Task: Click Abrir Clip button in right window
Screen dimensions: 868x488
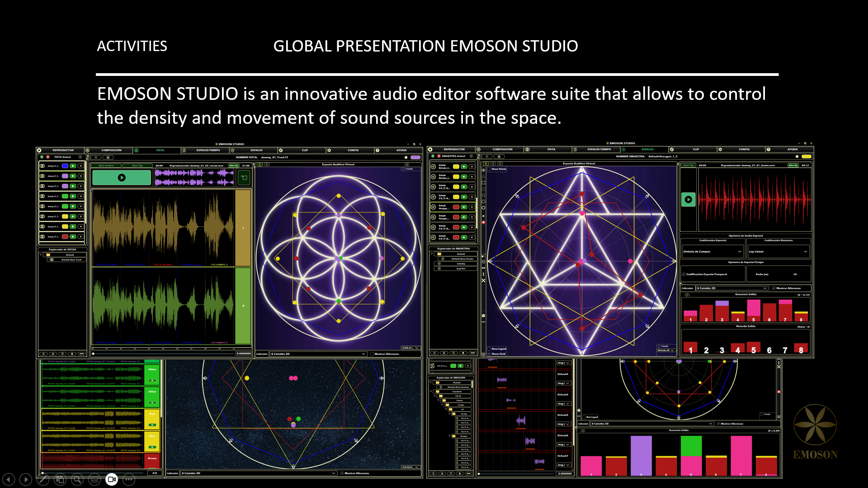Action: (689, 165)
